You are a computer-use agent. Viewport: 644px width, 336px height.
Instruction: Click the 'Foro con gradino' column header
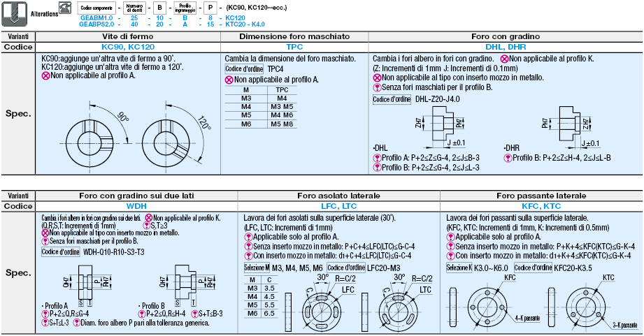(506, 36)
